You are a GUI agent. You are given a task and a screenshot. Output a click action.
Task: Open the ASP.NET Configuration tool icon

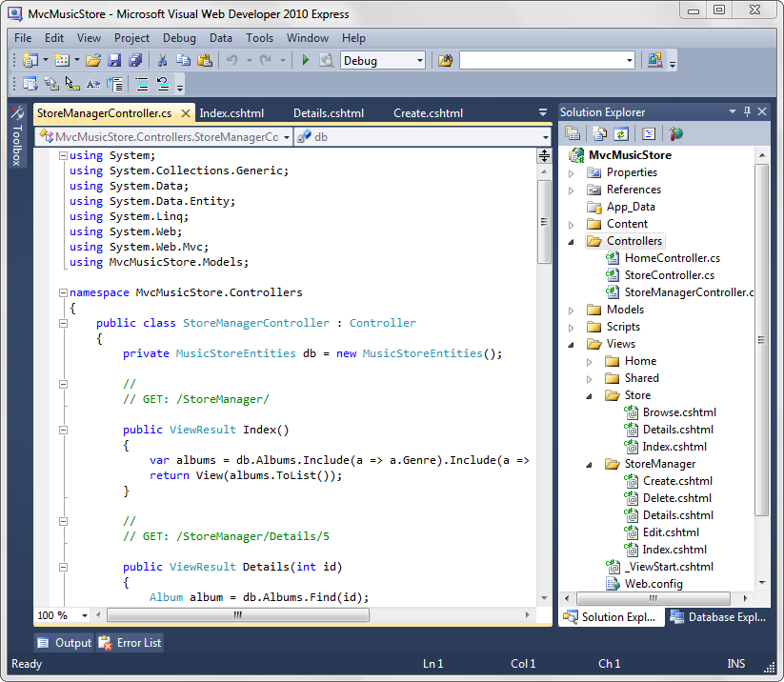tap(675, 134)
